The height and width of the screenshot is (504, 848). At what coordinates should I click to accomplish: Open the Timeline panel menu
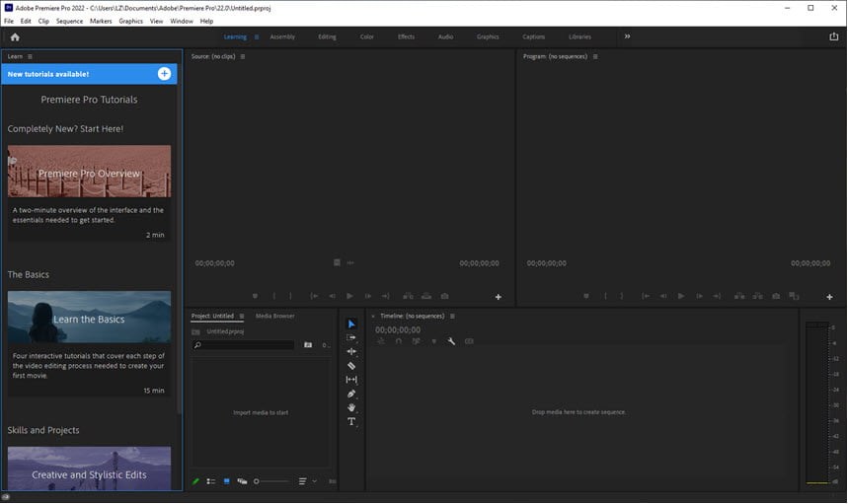click(452, 316)
